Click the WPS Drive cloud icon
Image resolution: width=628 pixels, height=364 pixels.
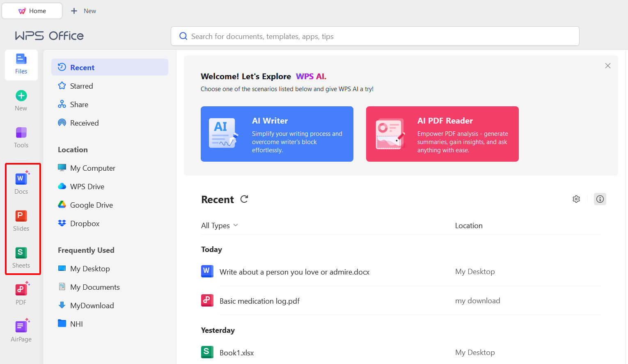(62, 186)
